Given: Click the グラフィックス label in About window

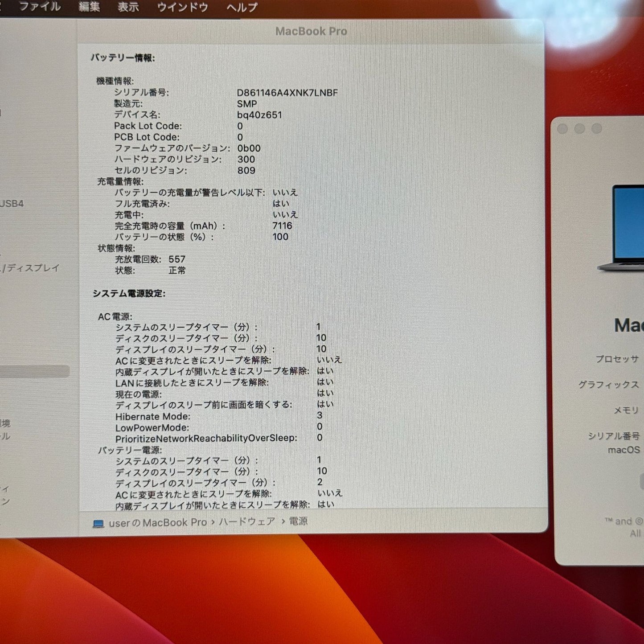Looking at the screenshot, I should tap(609, 384).
